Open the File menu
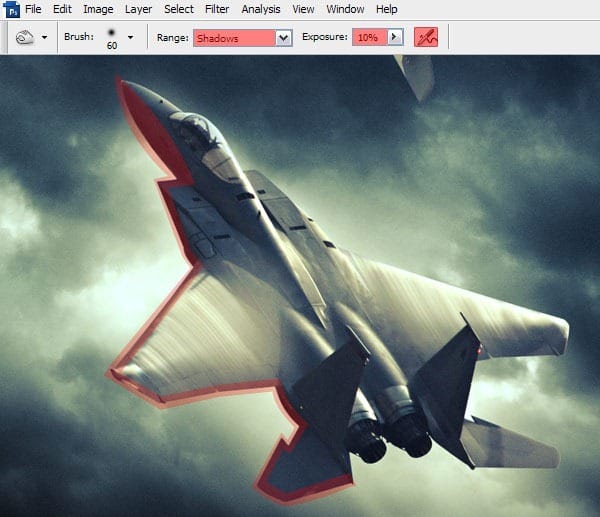The image size is (600, 517). (x=33, y=9)
